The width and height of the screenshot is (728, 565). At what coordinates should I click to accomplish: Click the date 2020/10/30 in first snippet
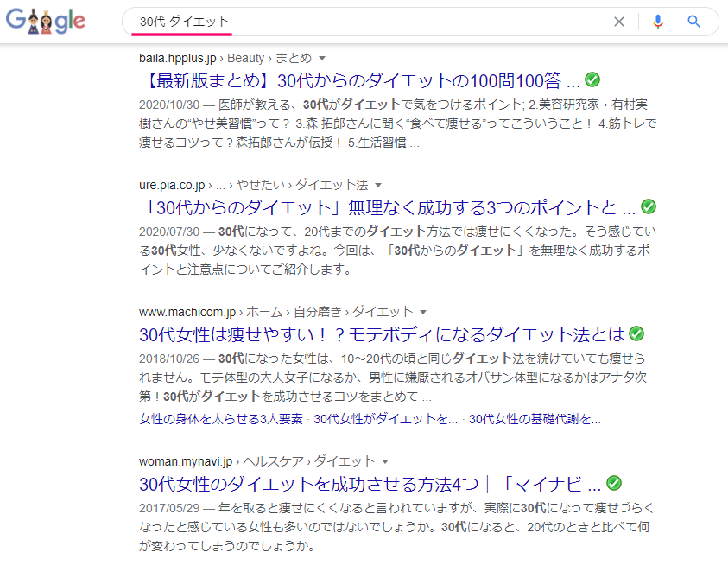point(169,105)
